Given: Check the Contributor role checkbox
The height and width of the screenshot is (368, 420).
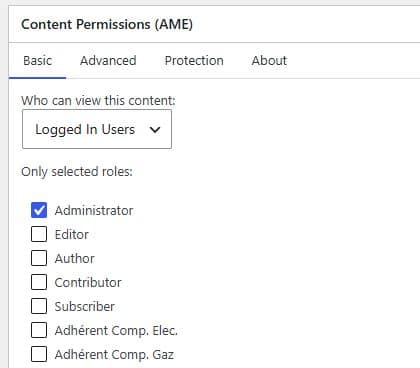Looking at the screenshot, I should pyautogui.click(x=39, y=282).
